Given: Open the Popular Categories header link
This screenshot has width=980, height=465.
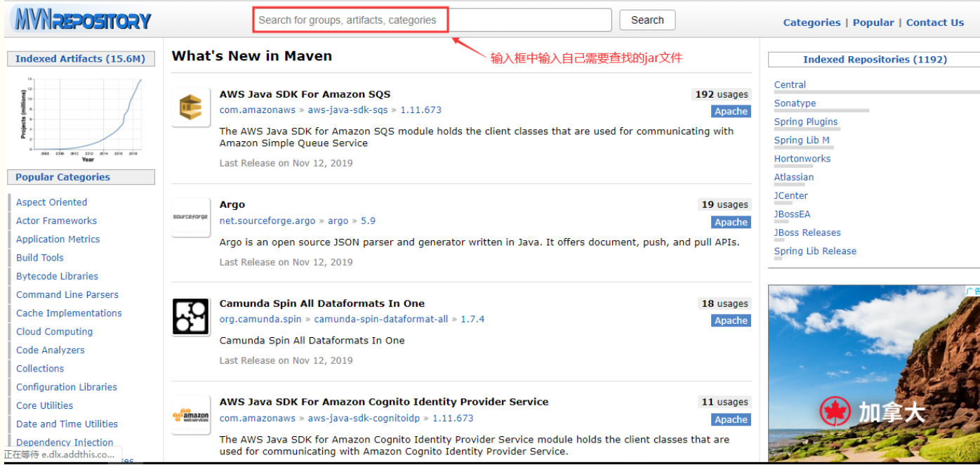Looking at the screenshot, I should click(62, 177).
